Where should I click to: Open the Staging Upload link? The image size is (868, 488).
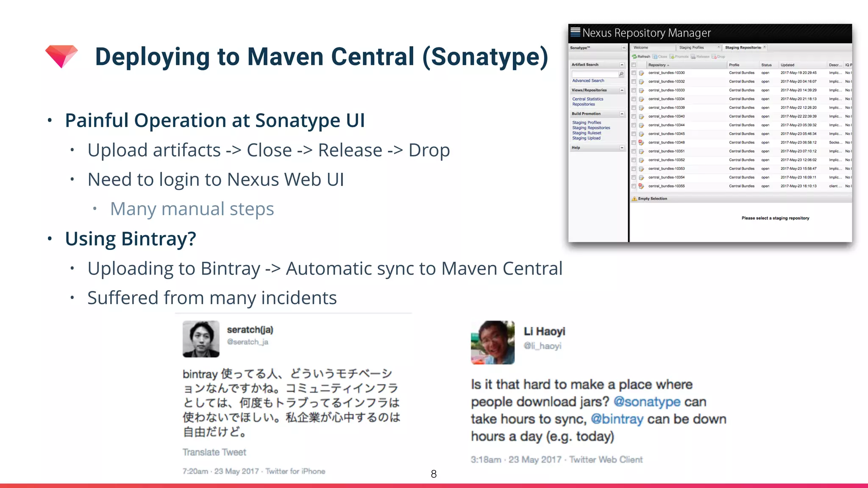click(x=586, y=138)
